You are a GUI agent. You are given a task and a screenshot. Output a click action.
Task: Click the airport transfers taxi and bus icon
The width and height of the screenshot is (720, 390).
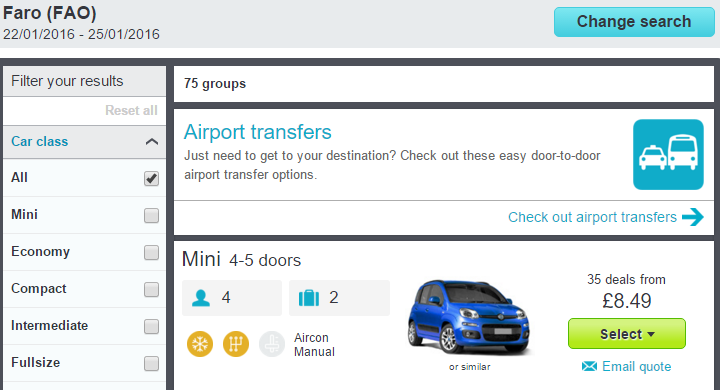[668, 155]
